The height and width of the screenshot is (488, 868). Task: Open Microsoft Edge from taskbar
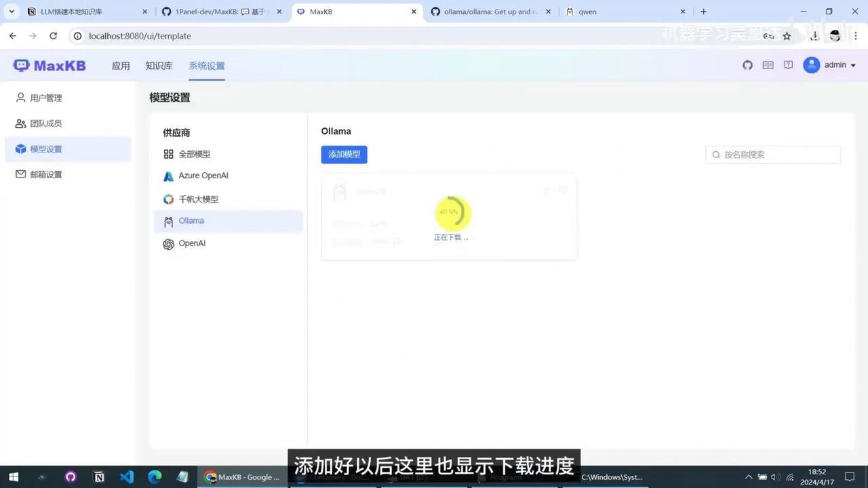(x=155, y=477)
